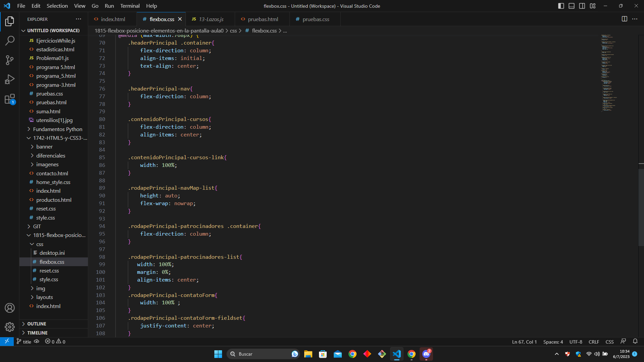This screenshot has width=644, height=362.
Task: Toggle Primary Side Bar visibility
Action: [x=561, y=6]
